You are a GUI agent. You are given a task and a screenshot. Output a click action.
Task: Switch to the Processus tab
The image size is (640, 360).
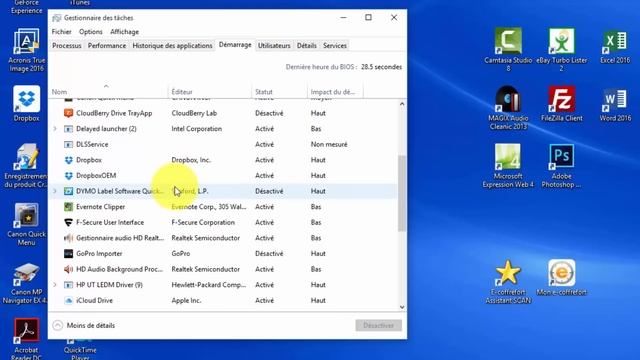[x=67, y=46]
